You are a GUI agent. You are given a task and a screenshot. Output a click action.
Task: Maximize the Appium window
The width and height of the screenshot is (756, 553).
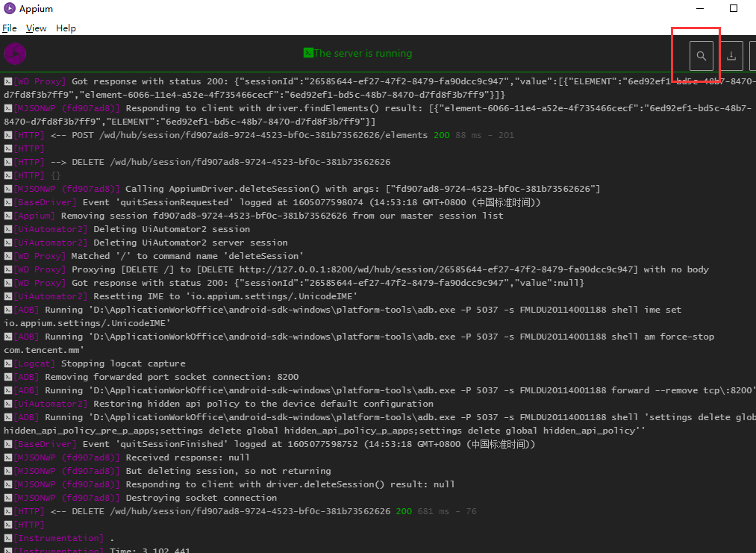tap(734, 8)
